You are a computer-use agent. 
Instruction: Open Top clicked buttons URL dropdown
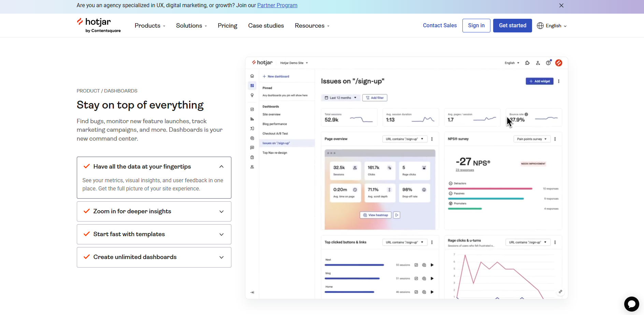click(x=405, y=242)
